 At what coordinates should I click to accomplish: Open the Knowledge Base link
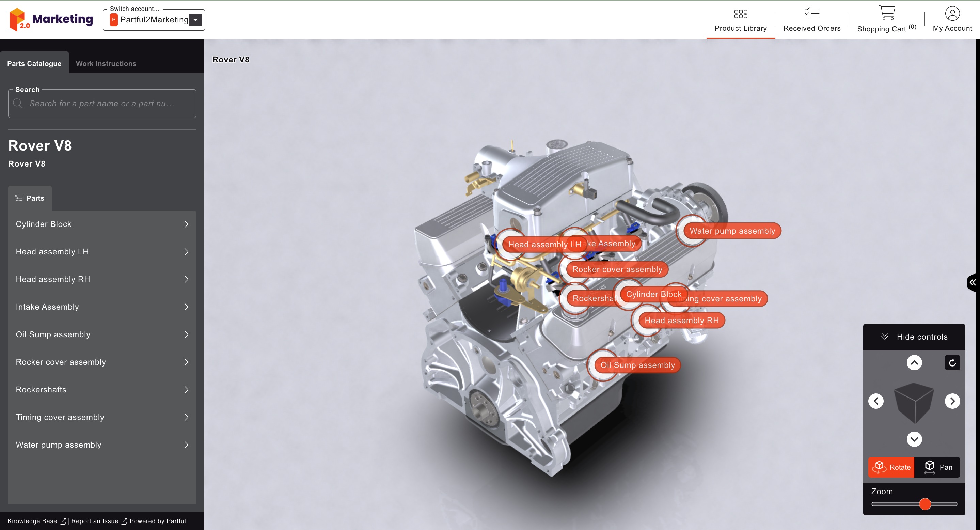click(32, 521)
